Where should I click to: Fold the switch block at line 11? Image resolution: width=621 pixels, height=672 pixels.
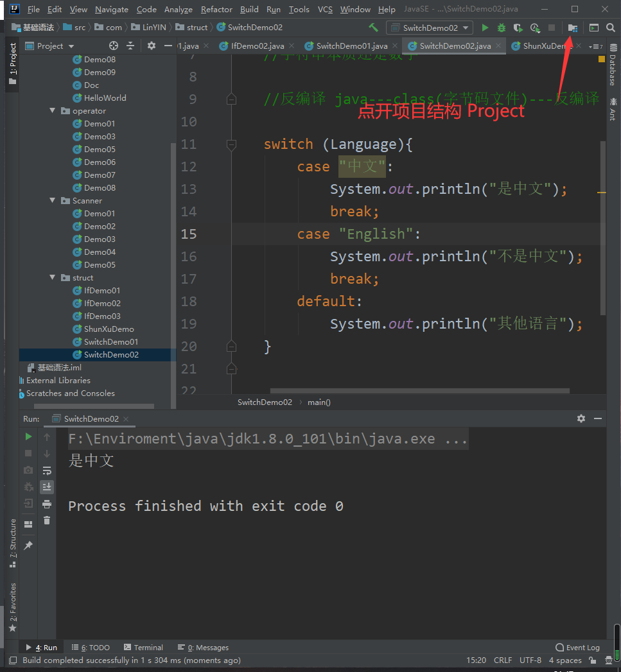232,144
